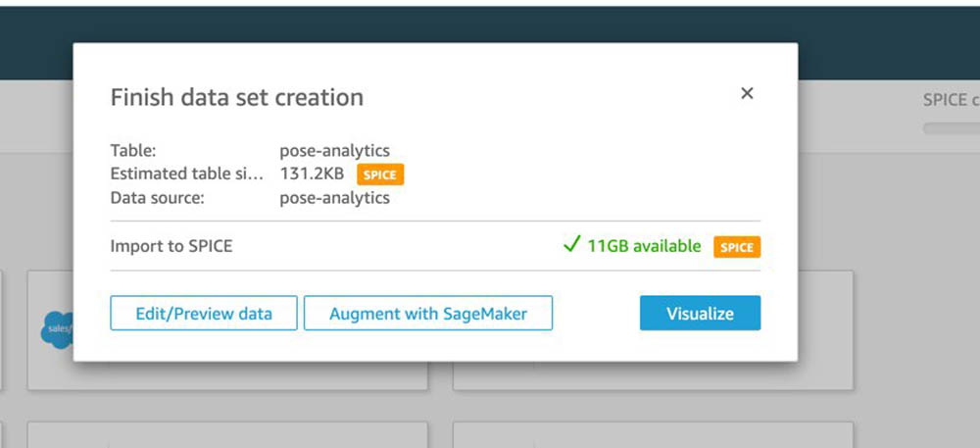Click the Import to SPICE row label

(171, 246)
